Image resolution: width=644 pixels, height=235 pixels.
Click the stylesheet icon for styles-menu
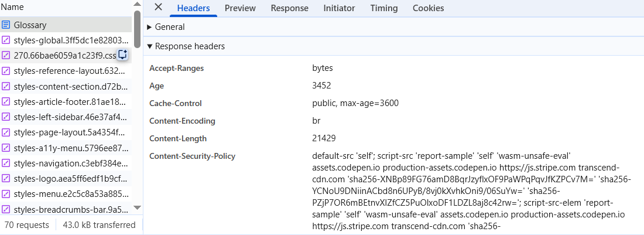(x=6, y=194)
